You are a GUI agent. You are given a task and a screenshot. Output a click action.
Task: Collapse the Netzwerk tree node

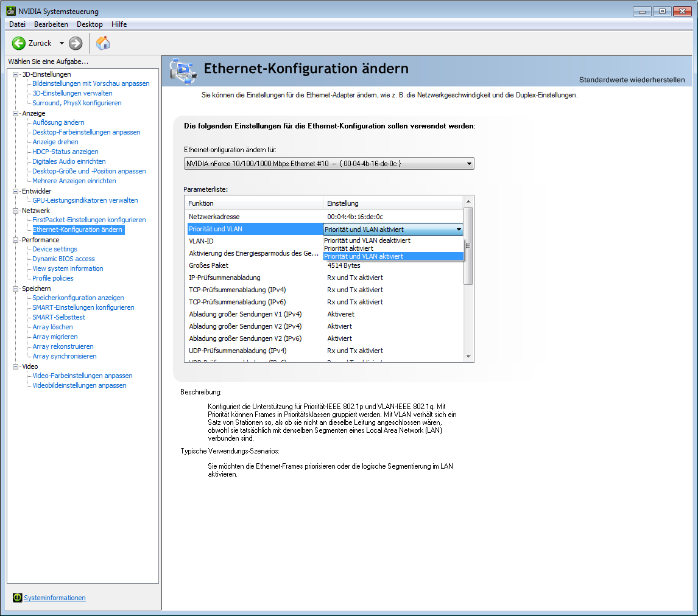[x=16, y=211]
